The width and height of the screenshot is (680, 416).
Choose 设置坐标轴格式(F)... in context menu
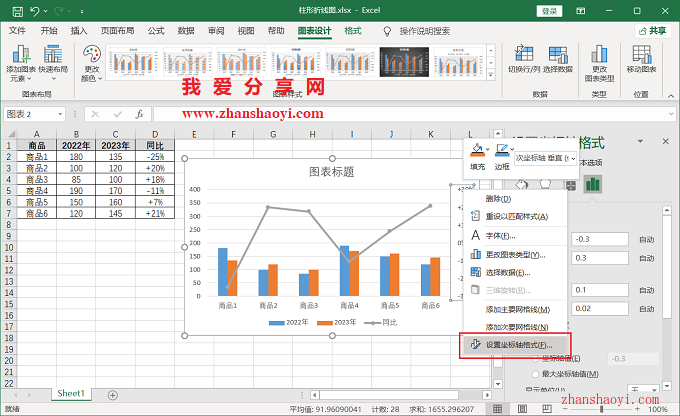(515, 345)
